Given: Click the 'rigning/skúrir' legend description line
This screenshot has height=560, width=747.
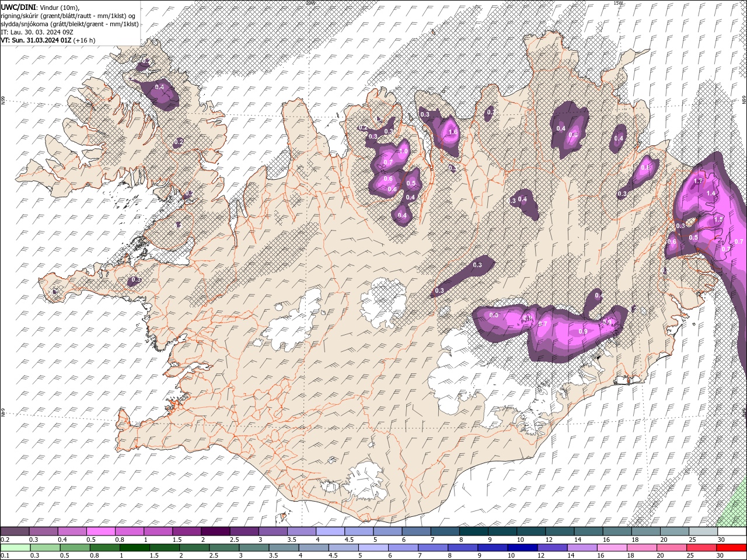Looking at the screenshot, I should click(68, 15).
